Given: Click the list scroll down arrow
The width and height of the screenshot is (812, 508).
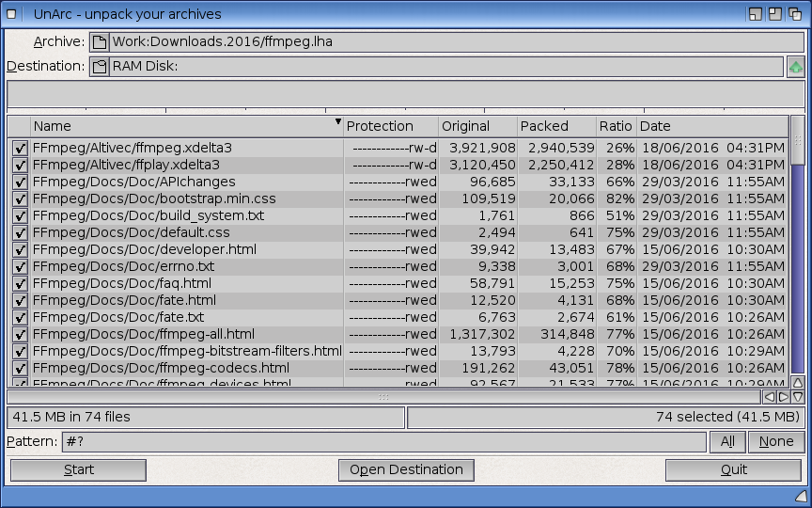Looking at the screenshot, I should (798, 397).
